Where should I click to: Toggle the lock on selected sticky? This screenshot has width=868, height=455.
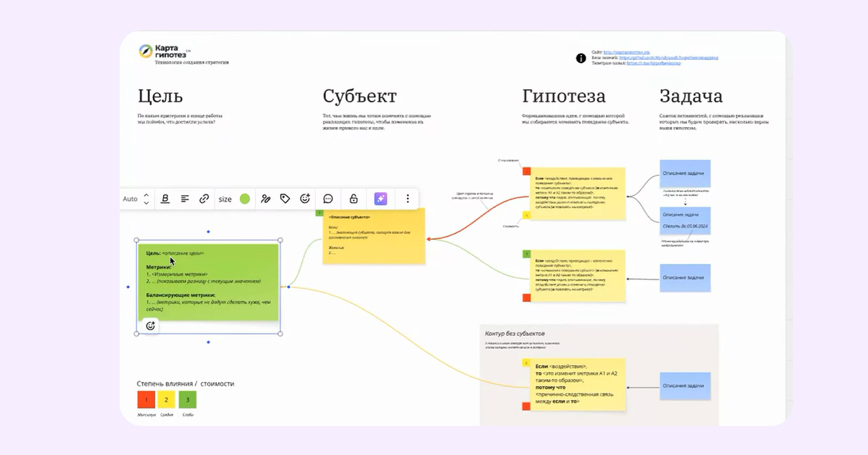[353, 199]
